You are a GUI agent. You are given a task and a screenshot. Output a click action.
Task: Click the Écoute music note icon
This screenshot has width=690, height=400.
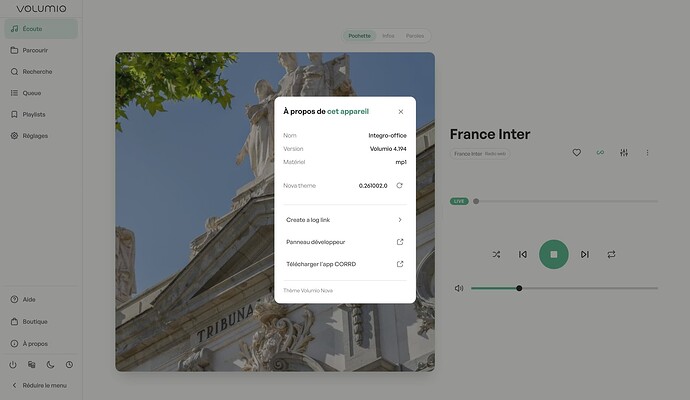15,29
